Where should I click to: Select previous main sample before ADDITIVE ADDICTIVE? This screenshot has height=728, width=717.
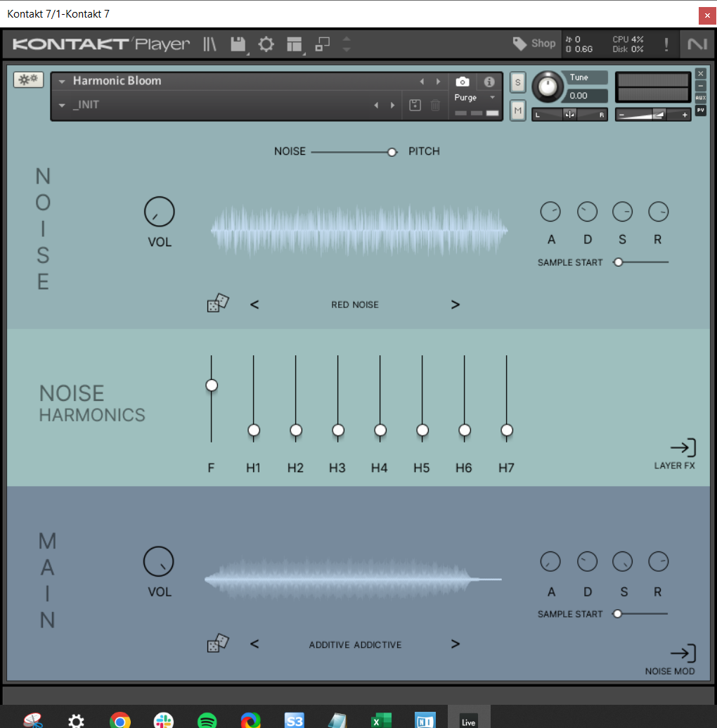click(254, 644)
